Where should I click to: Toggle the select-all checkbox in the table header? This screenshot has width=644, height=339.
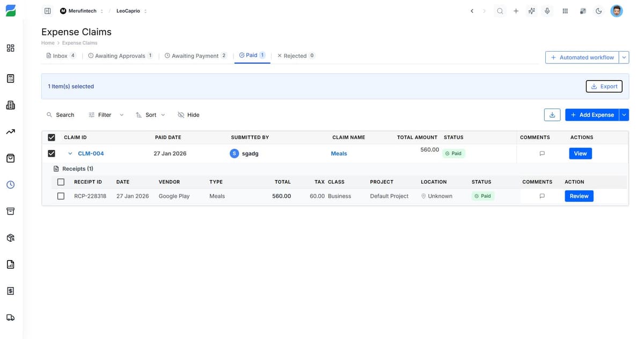(x=51, y=137)
